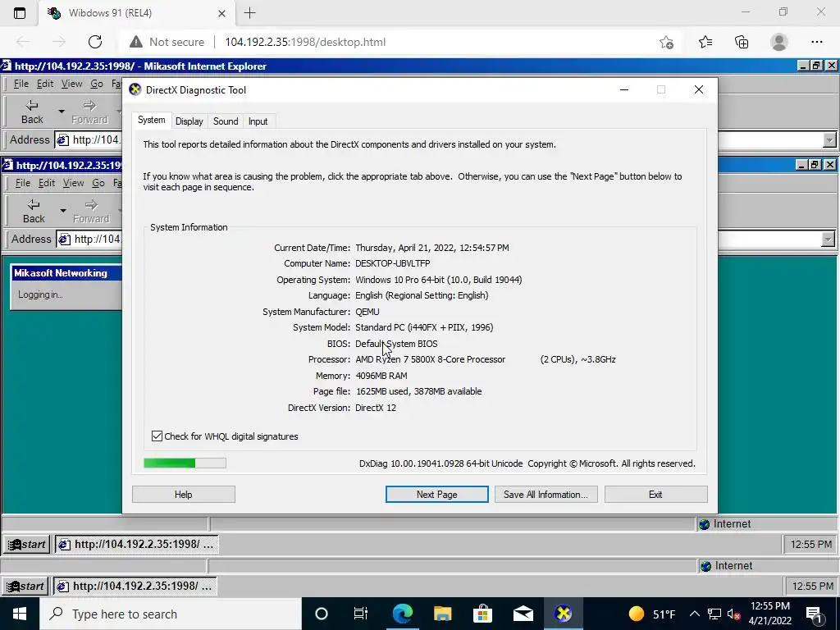The height and width of the screenshot is (630, 840).
Task: Open File menu in upper Internet Explorer window
Action: [21, 84]
